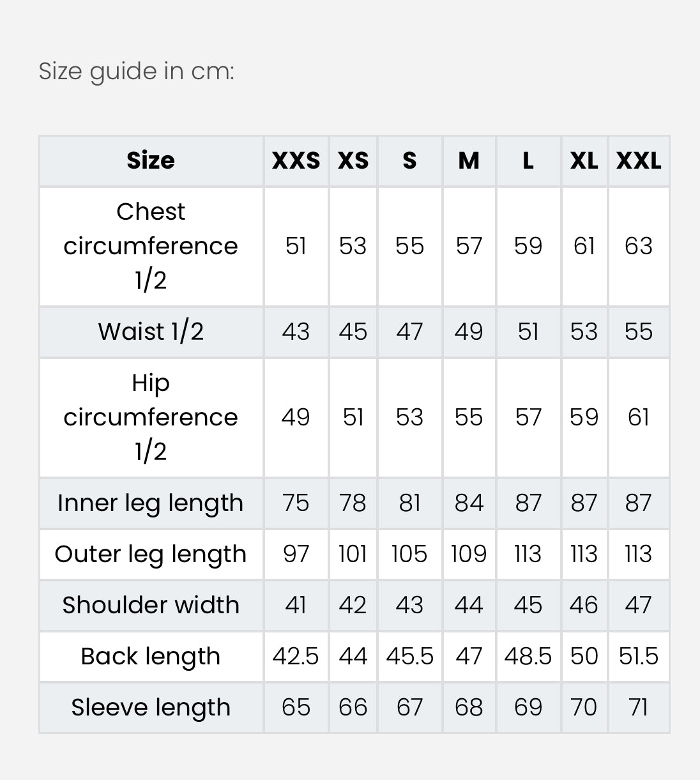Click the "Size guide in cm:" heading
The height and width of the screenshot is (780, 700).
pyautogui.click(x=137, y=71)
